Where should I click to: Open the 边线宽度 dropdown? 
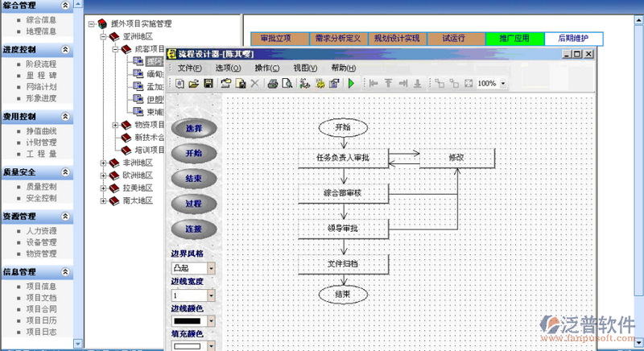click(212, 295)
